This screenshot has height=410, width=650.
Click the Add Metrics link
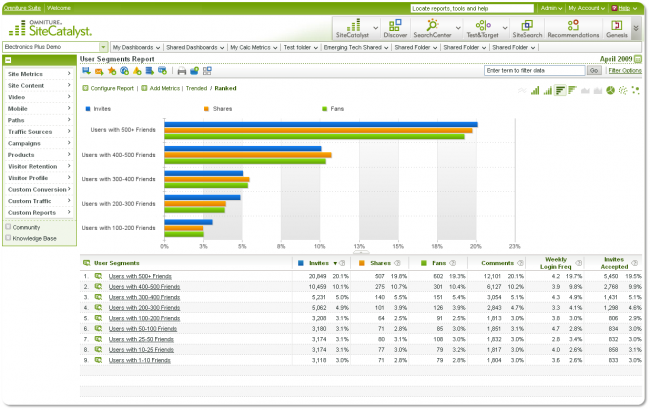[x=165, y=88]
